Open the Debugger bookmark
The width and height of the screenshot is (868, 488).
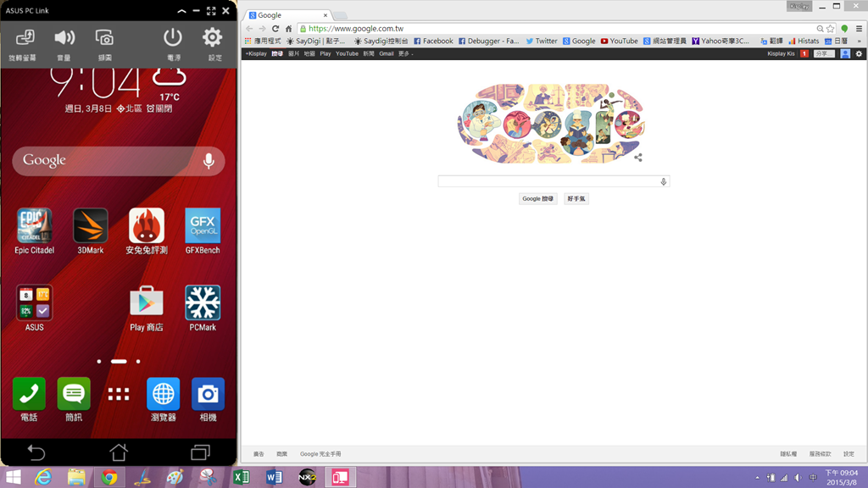point(489,41)
